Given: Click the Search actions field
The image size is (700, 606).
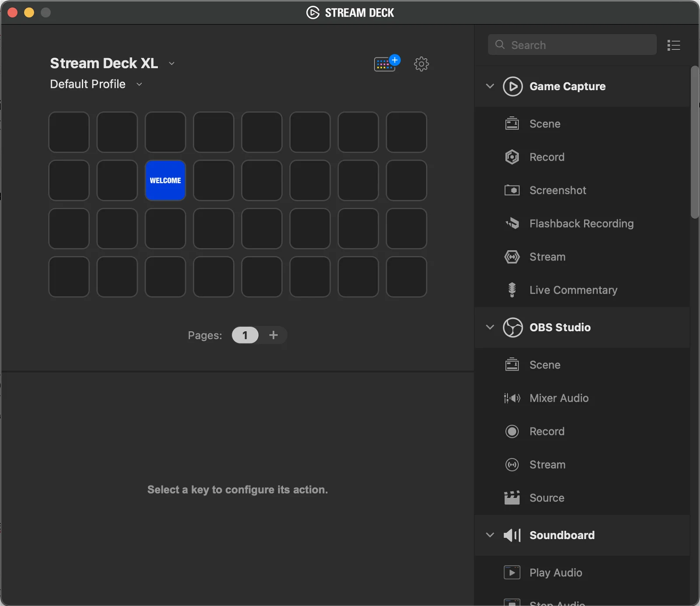Looking at the screenshot, I should click(572, 45).
